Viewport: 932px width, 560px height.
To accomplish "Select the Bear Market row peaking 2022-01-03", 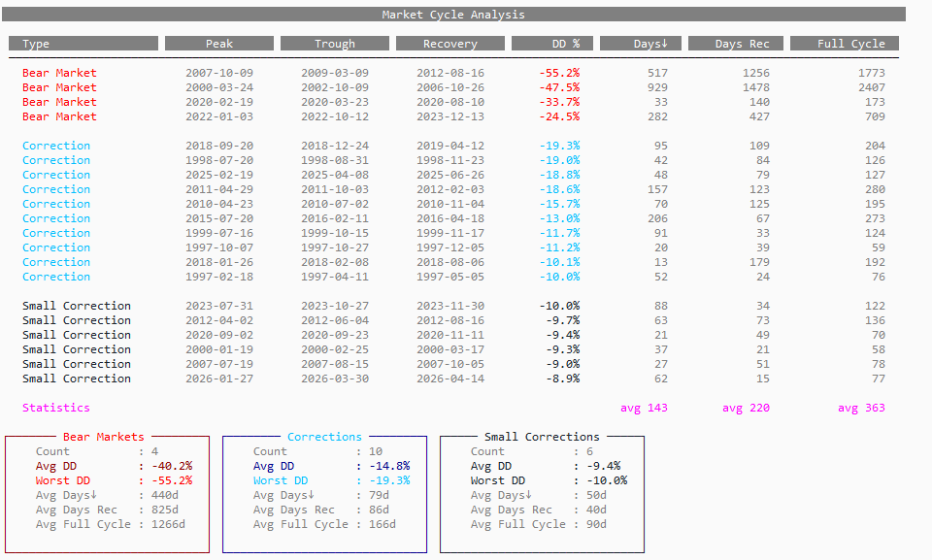I will [453, 116].
